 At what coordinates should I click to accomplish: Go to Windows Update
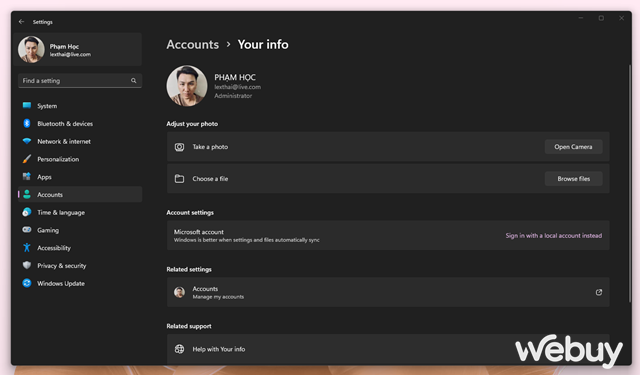(80, 283)
